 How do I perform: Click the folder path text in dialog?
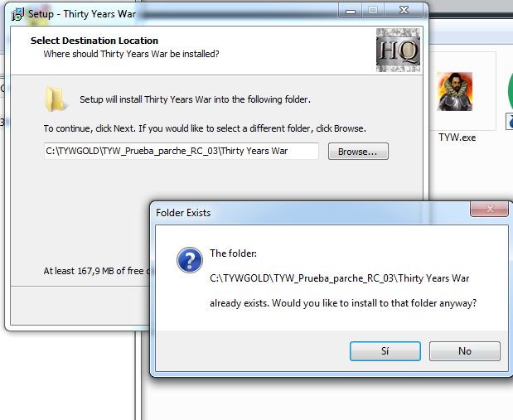point(339,278)
